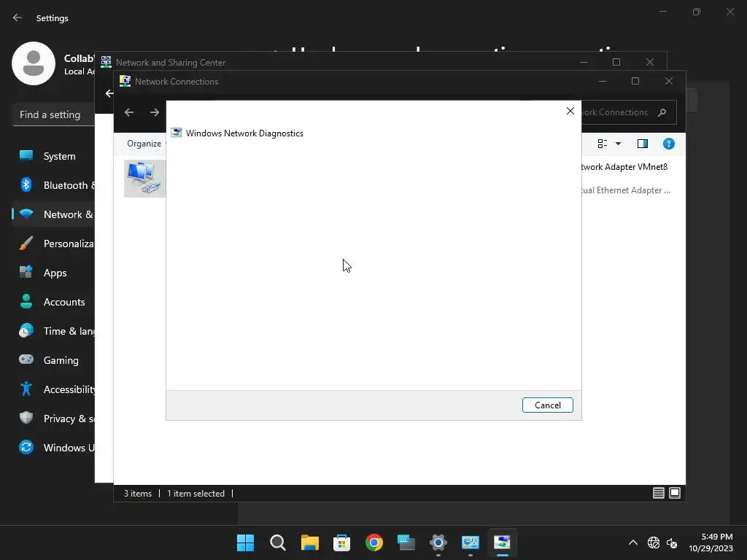Switch to Control Panel taskbar icon
This screenshot has width=747, height=560.
click(471, 542)
